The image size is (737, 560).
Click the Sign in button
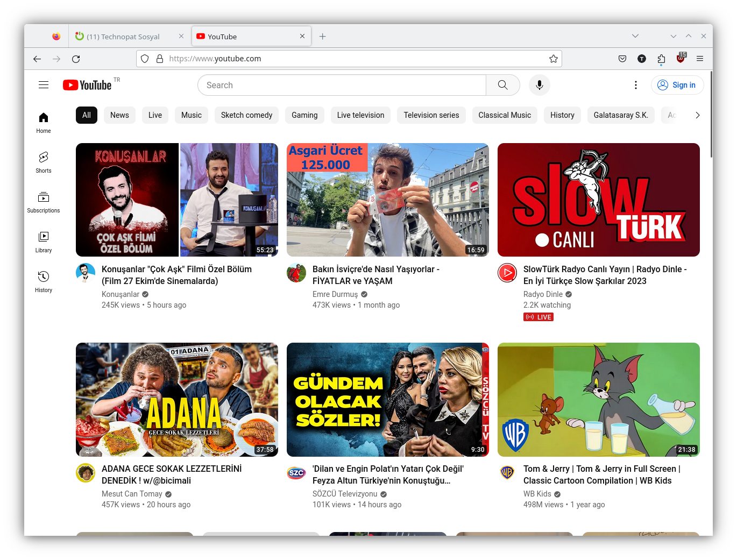677,85
